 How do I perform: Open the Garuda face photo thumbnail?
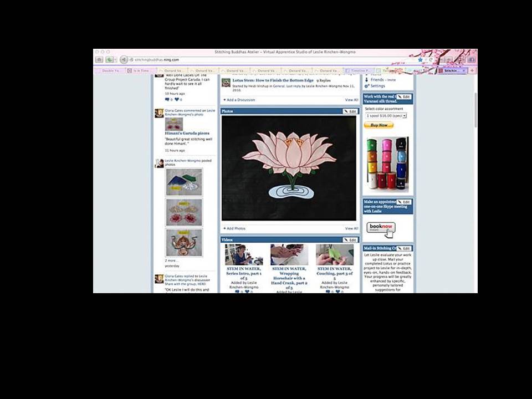[x=184, y=242]
